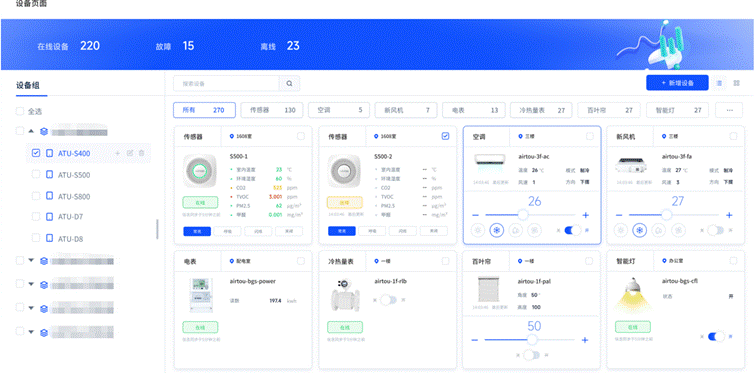The width and height of the screenshot is (755, 373).
Task: Switch to list view layout icon
Action: pos(719,83)
